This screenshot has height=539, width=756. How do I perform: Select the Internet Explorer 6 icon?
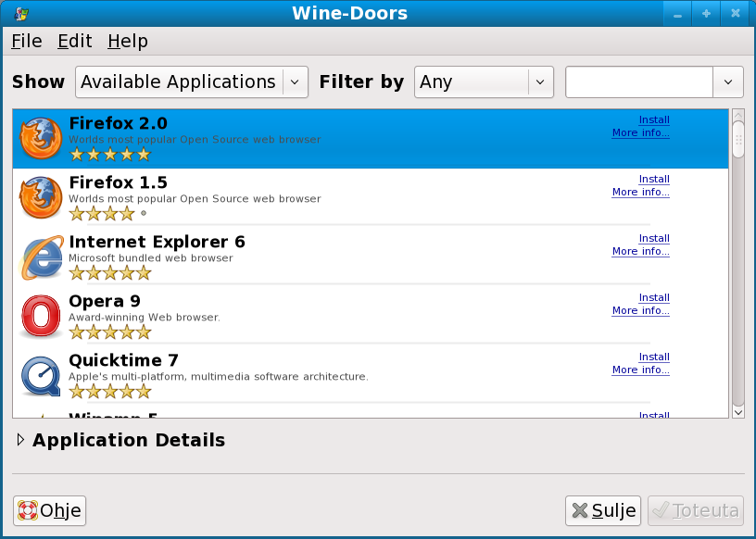point(41,257)
